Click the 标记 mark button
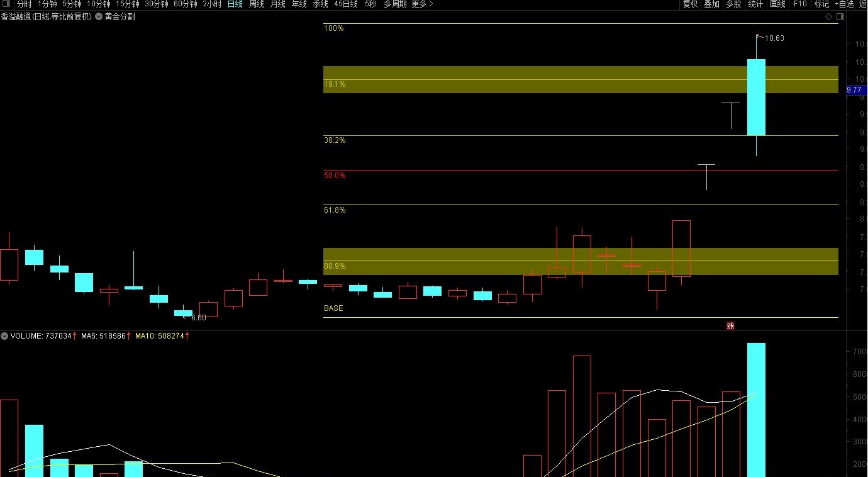This screenshot has height=477, width=868. point(821,4)
